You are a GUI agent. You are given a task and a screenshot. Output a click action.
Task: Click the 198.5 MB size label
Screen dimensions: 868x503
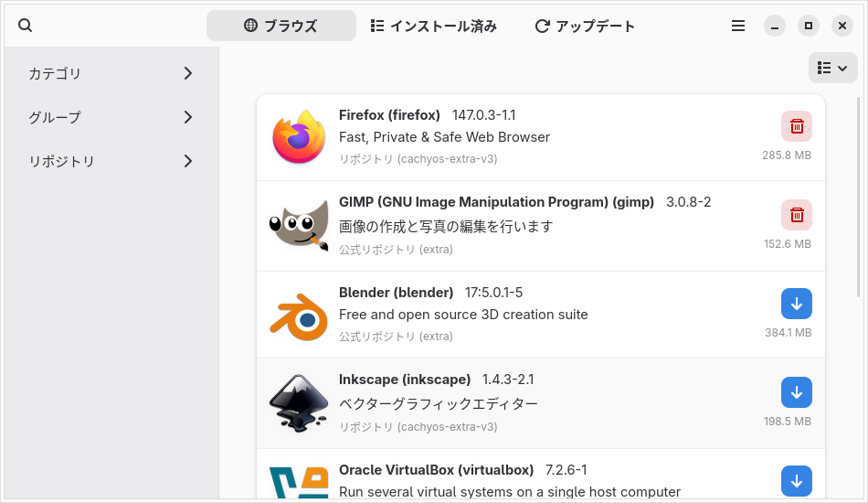click(x=788, y=421)
